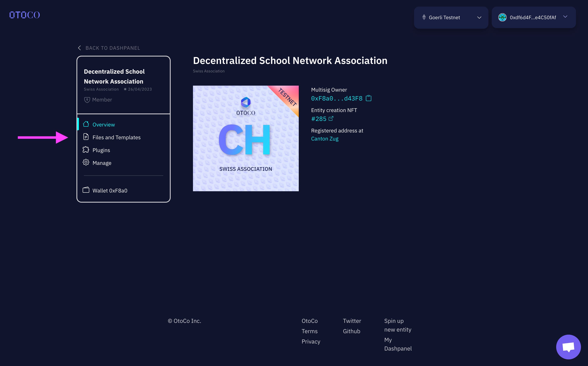The image size is (588, 366).
Task: Open the chat support bubble
Action: tap(568, 347)
